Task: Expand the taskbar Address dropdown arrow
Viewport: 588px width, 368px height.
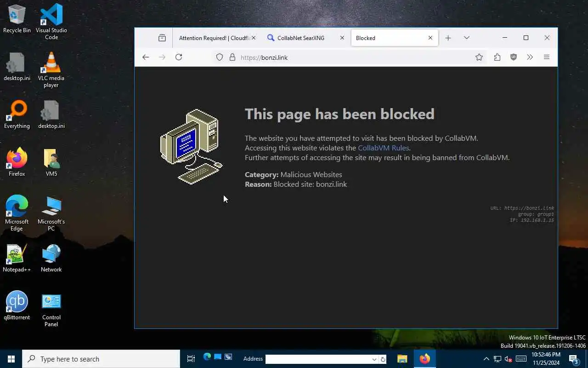Action: [374, 359]
